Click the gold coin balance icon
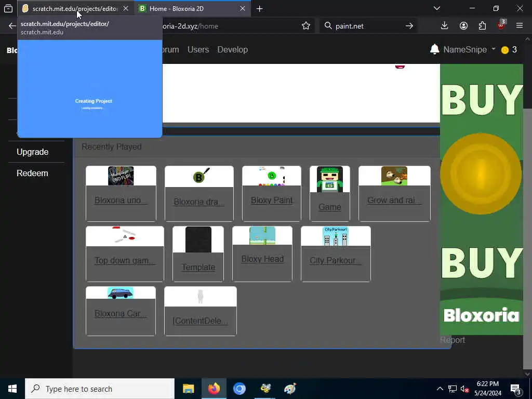Viewport: 532px width, 399px height. pyautogui.click(x=505, y=50)
